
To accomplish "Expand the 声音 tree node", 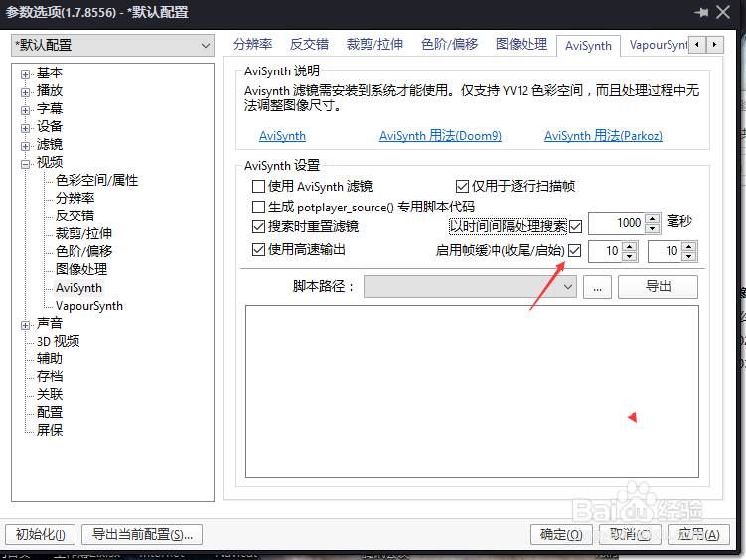I will tap(25, 325).
